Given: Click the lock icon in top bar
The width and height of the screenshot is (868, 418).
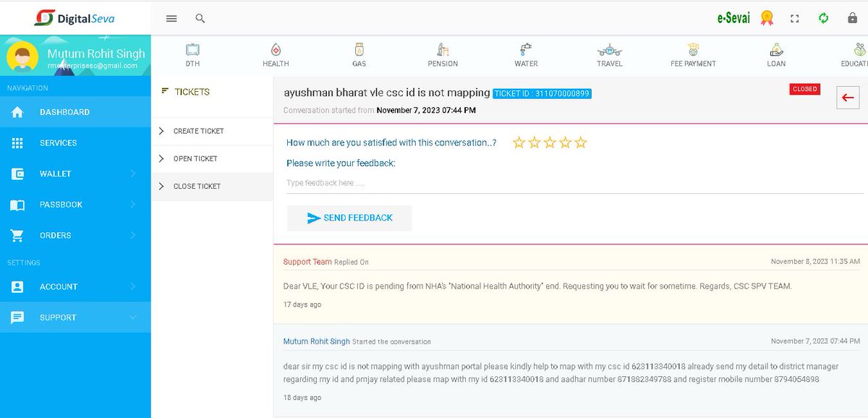Looking at the screenshot, I should tap(852, 18).
